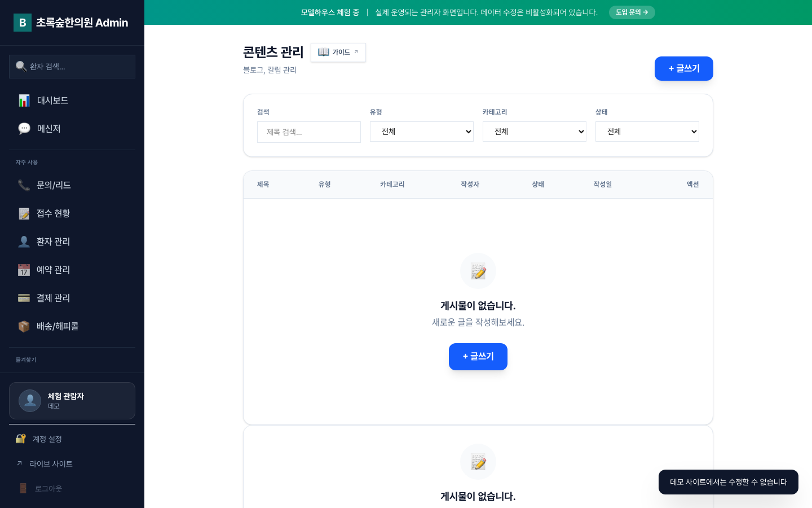Click the 데모 사이트에서는 수정할 수 없습니다 toast
Viewport: 812px width, 508px height.
coord(729,482)
